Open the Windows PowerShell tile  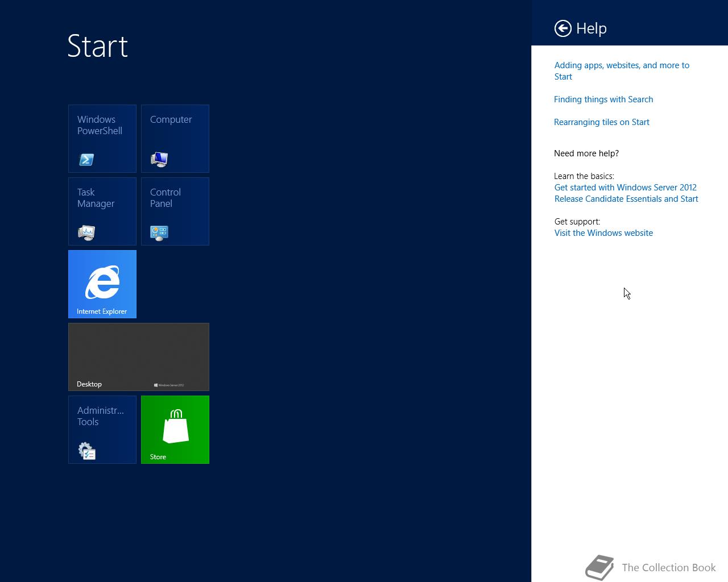(102, 139)
